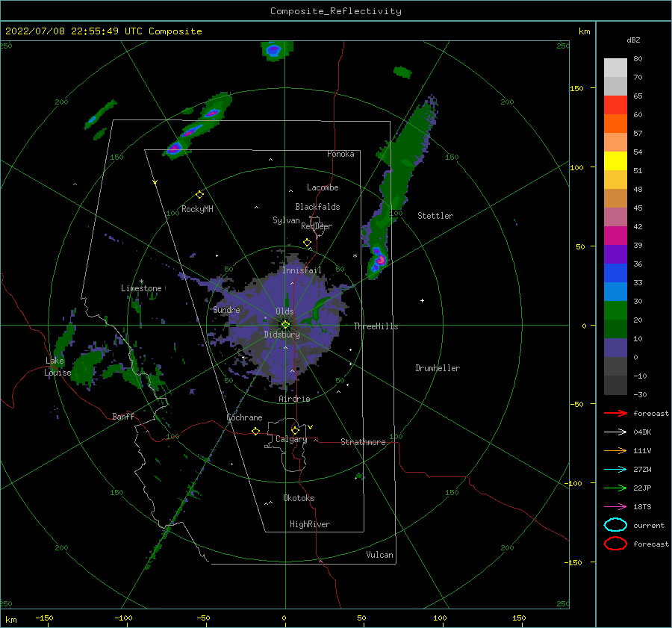Viewport: 672px width, 628px height.
Task: Click the Composite_Reflectivity title text
Action: (x=336, y=11)
